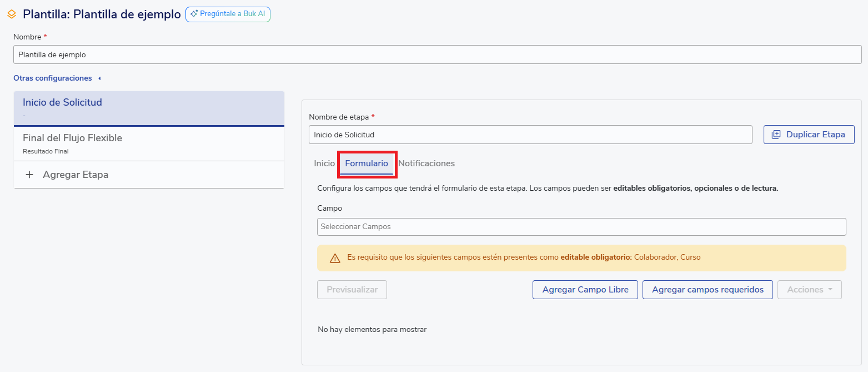
Task: Click the Previsualizar button
Action: click(352, 290)
